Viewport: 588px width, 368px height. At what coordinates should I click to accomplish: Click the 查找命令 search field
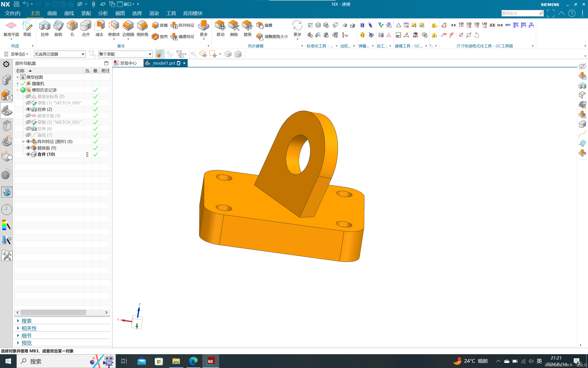coord(522,13)
